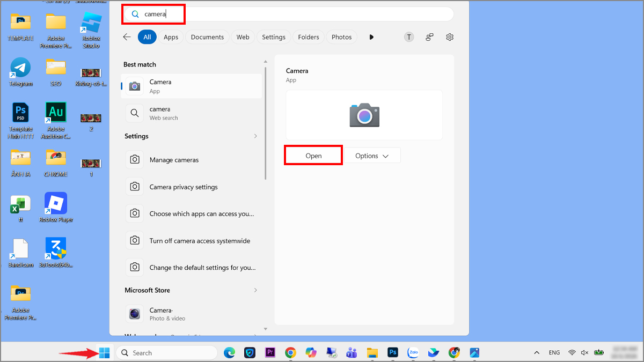Open the Photos app taskbar icon

click(474, 352)
